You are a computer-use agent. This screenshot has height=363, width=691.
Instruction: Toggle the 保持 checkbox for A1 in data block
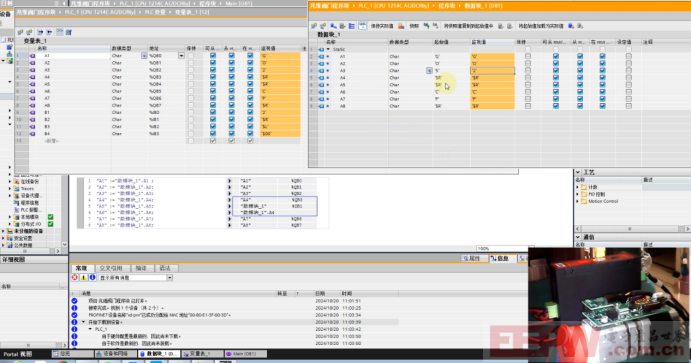click(x=528, y=56)
